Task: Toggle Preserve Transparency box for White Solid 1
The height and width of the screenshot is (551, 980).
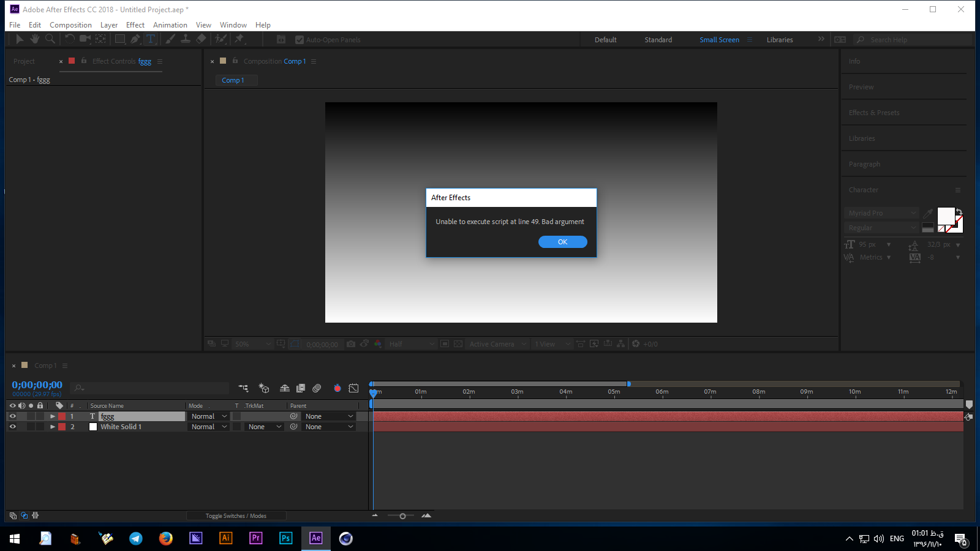Action: click(236, 427)
